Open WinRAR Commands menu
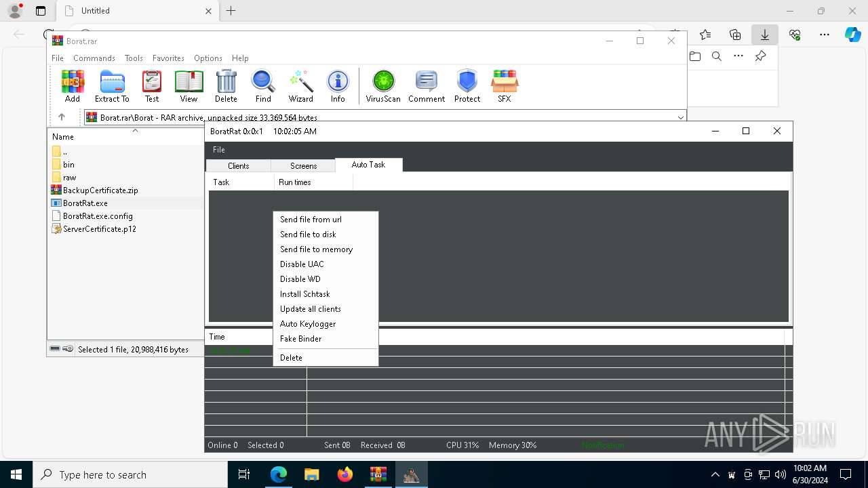The width and height of the screenshot is (868, 488). pos(94,58)
